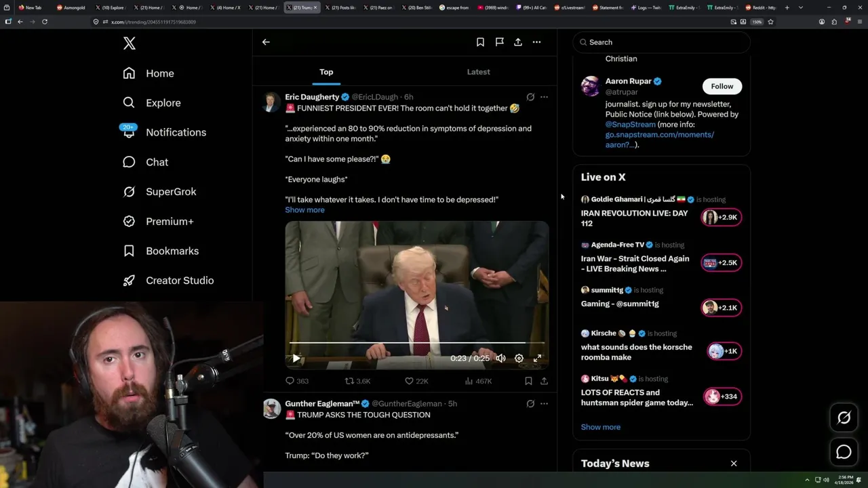
Task: Share Eric Daugherty's post
Action: [544, 382]
